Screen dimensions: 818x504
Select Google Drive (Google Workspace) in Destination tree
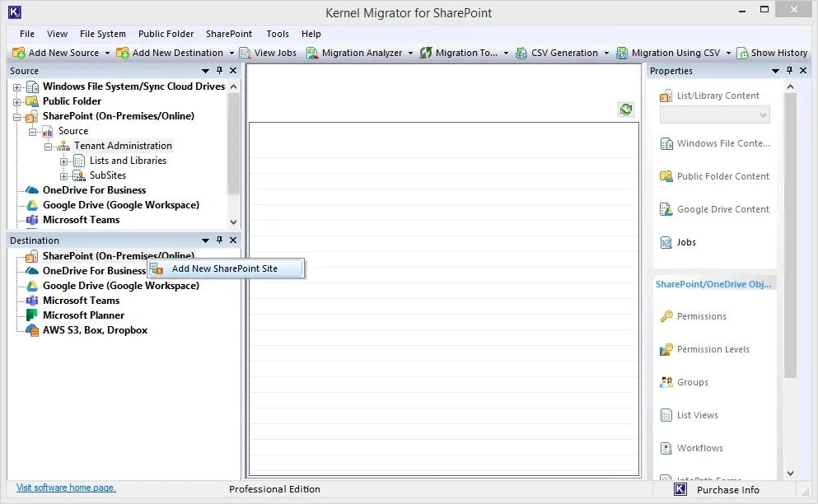point(121,286)
